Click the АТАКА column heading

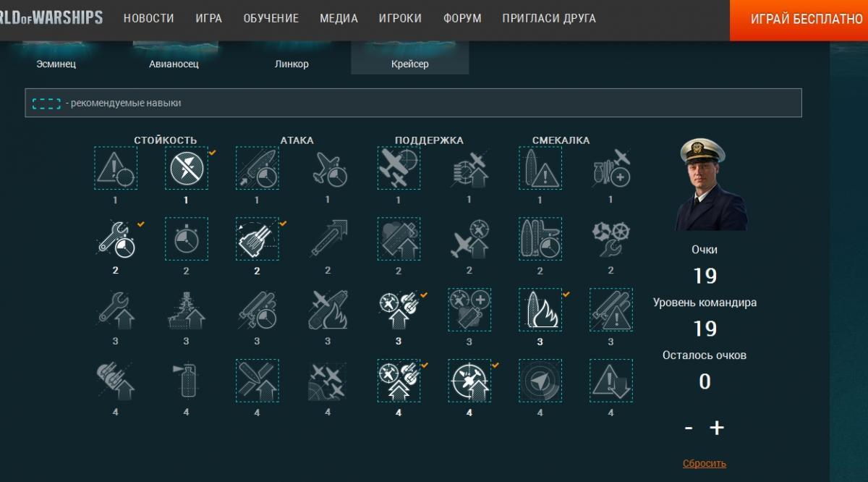(297, 140)
